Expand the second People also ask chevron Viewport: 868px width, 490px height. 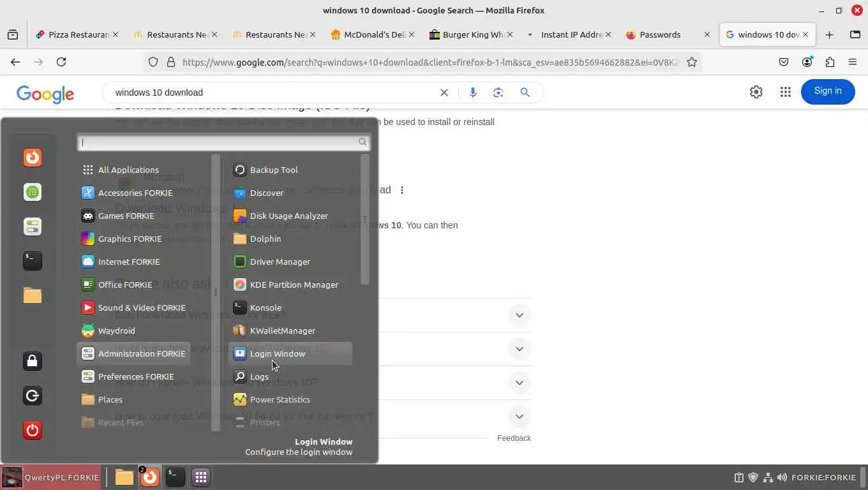(520, 349)
